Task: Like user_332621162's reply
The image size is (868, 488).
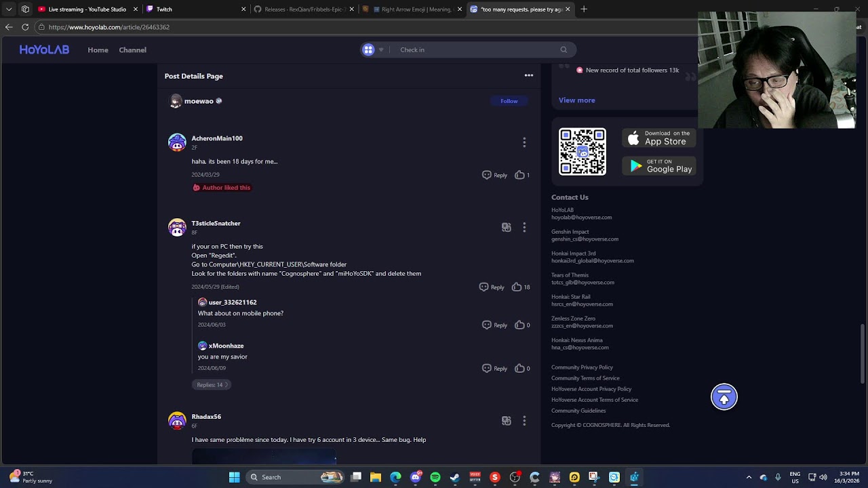Action: (521, 325)
